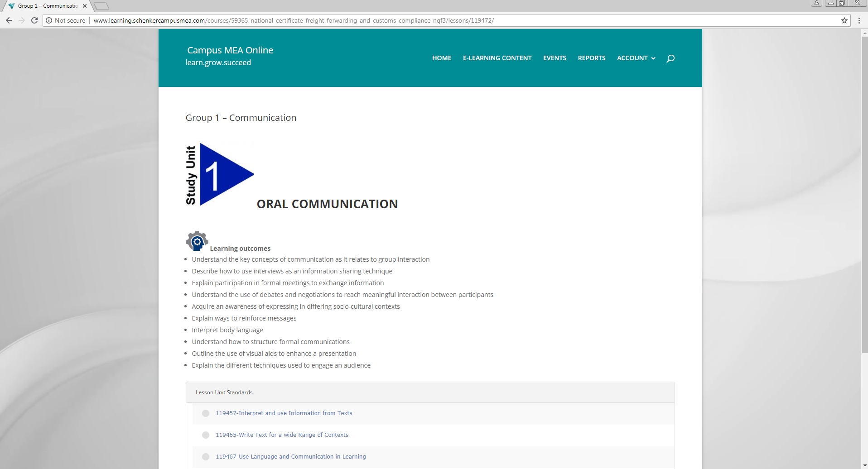Open 119467-Use Language and Communication in Learning
This screenshot has width=868, height=469.
point(290,456)
